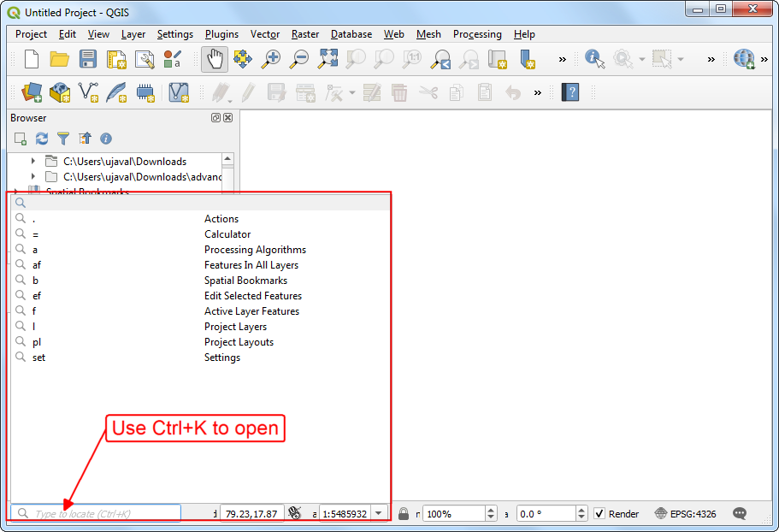779x532 pixels.
Task: Save project with the floppy disk icon
Action: (88, 59)
